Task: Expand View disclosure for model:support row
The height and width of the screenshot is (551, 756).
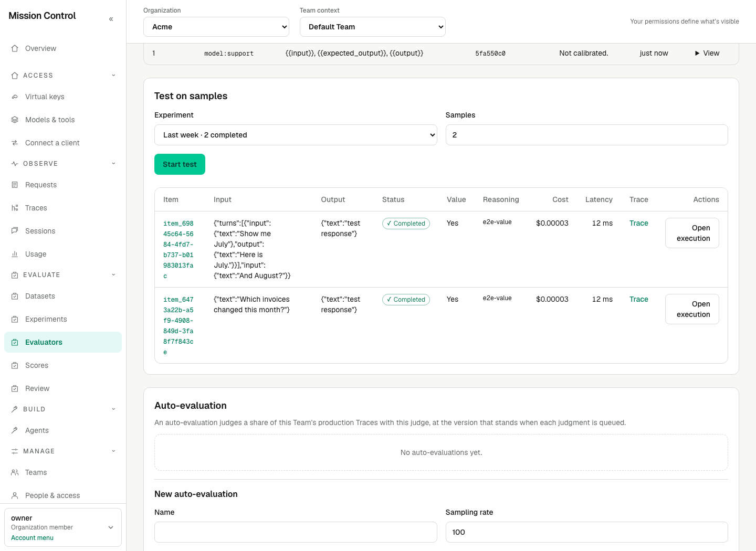Action: coord(707,53)
